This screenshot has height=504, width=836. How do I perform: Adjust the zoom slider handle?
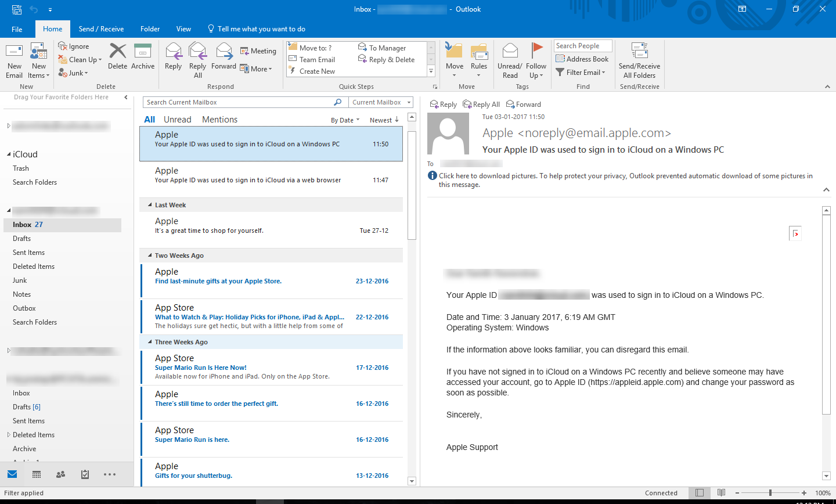click(770, 493)
